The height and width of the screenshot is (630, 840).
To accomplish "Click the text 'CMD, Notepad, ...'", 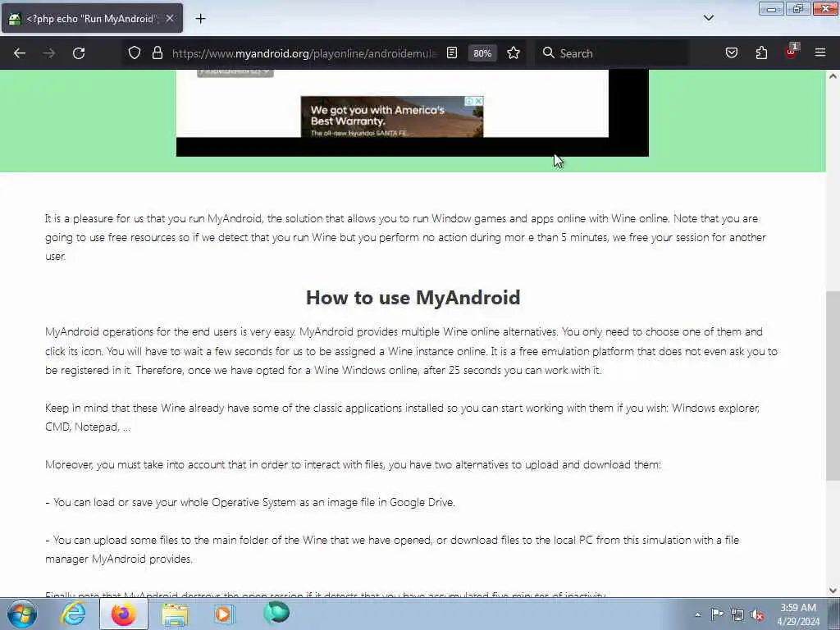I will pyautogui.click(x=88, y=427).
